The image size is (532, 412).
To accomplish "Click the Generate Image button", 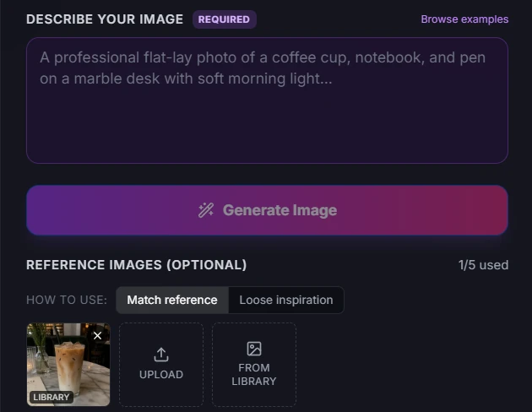I will pos(267,210).
